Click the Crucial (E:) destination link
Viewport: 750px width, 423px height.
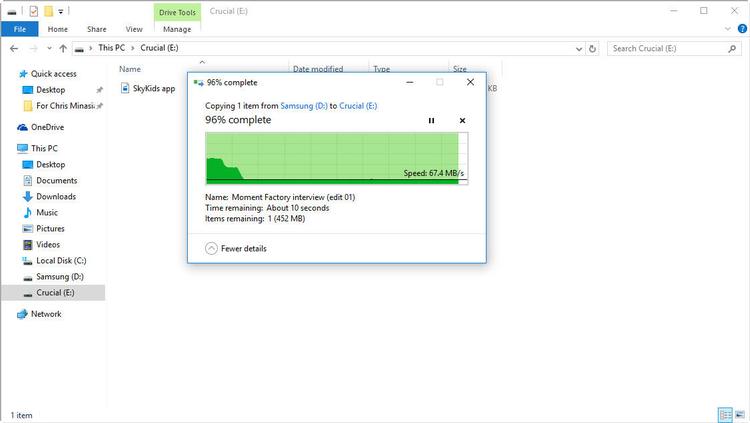point(360,105)
